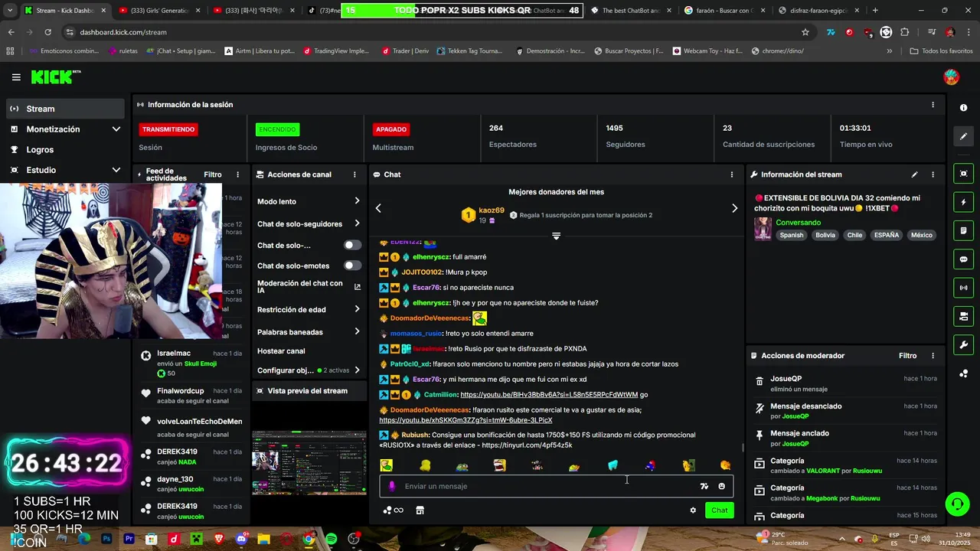Select Stream in the sidebar
This screenshot has height=551, width=980.
coord(65,109)
